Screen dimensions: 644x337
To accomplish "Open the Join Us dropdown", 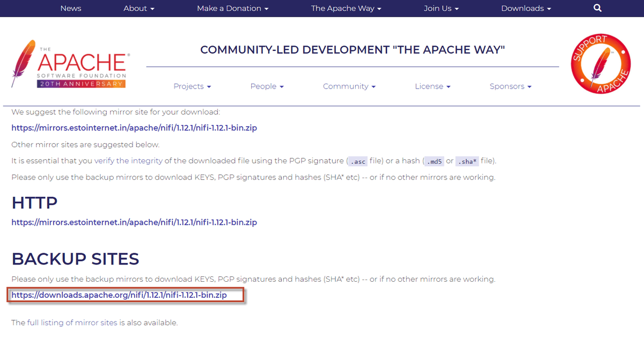I will (x=441, y=8).
